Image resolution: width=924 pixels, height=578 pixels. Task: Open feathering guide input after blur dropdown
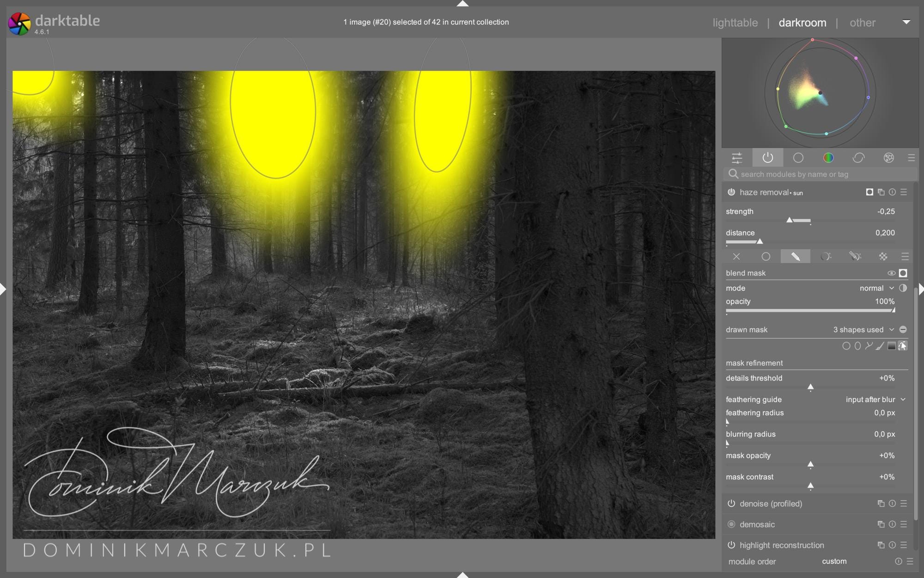pos(875,400)
